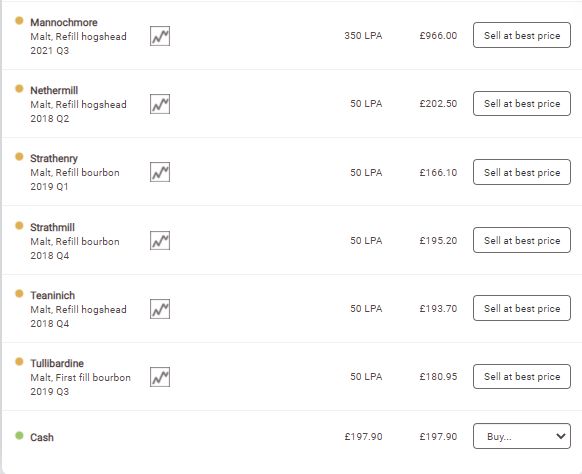
Task: Select the Tullibardine holding name
Action: 57,363
